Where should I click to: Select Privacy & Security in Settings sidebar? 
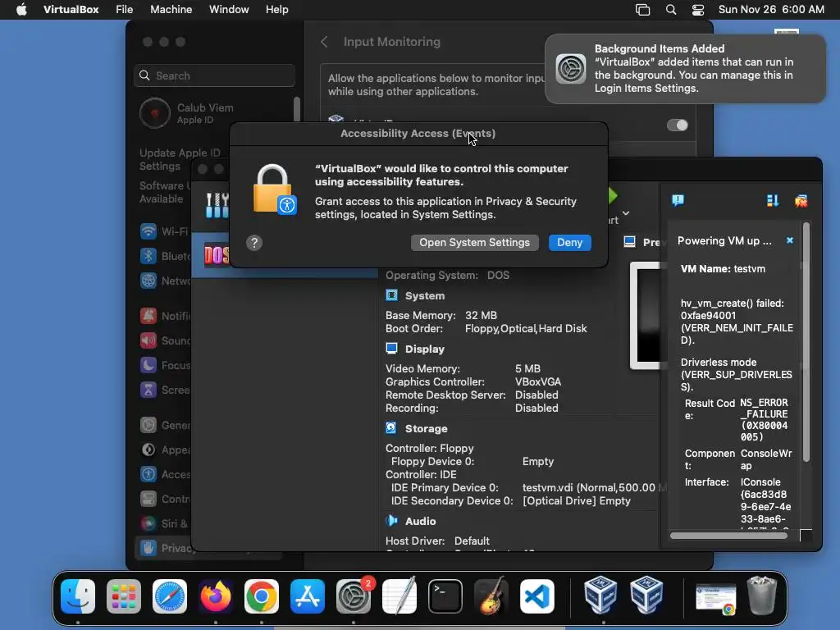click(x=164, y=548)
